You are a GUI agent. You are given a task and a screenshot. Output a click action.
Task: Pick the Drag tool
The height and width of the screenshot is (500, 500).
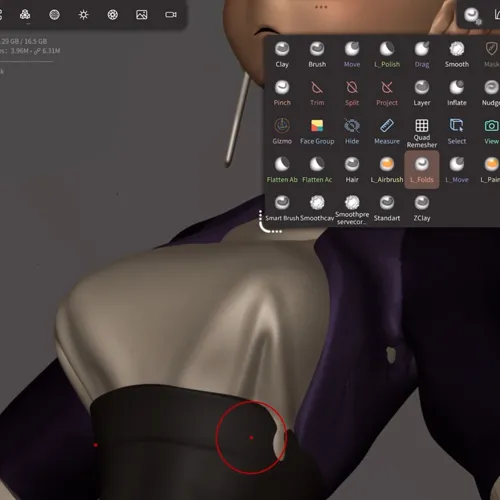(422, 55)
